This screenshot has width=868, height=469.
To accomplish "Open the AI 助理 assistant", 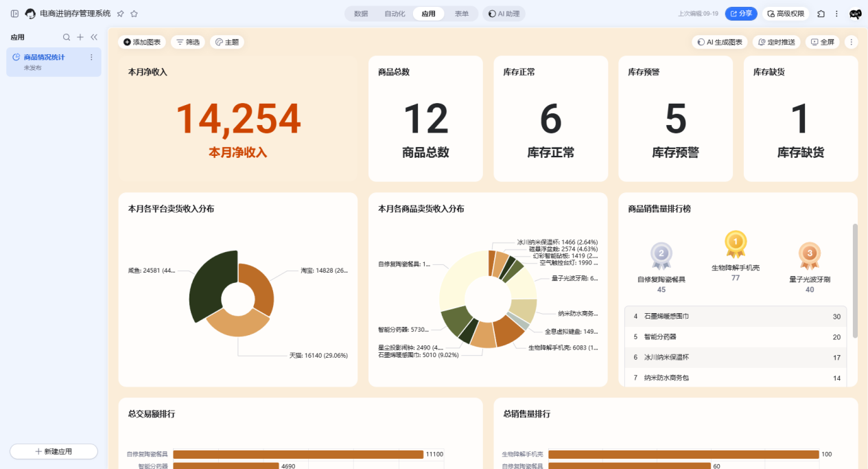I will point(504,14).
